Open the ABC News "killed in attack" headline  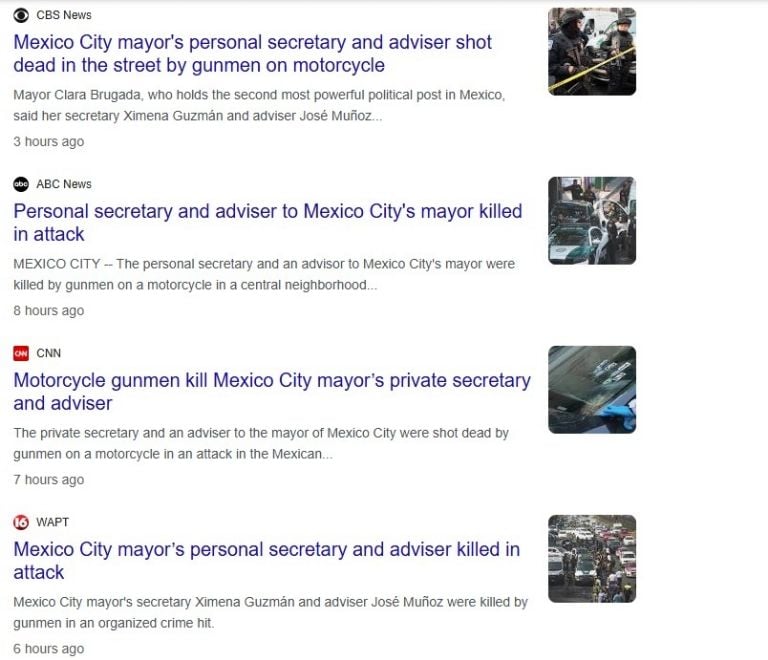point(267,223)
